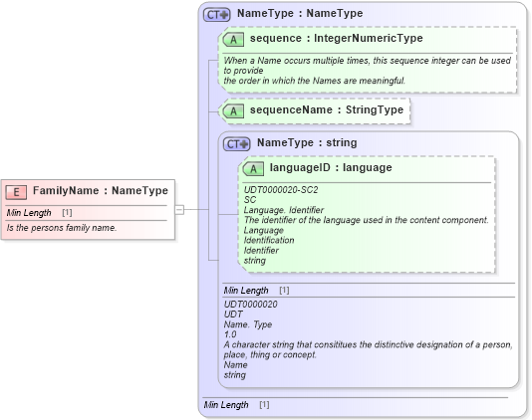Click 'SC' line under UDT0000020-SC2
Screen dimensions: 532x420
(250, 200)
